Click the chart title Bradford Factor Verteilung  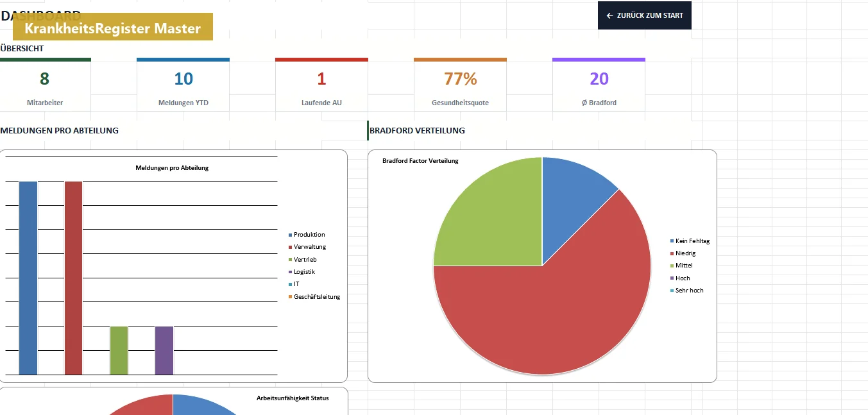pos(420,161)
